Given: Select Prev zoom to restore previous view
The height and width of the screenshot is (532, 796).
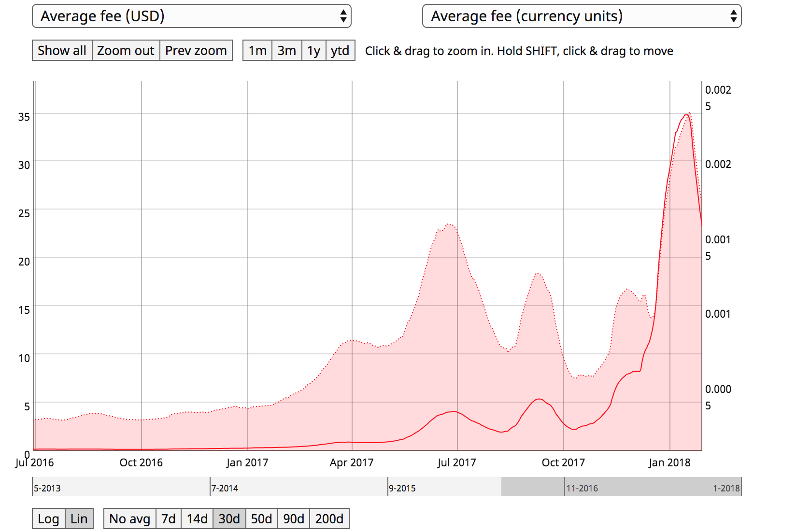Looking at the screenshot, I should (x=196, y=50).
